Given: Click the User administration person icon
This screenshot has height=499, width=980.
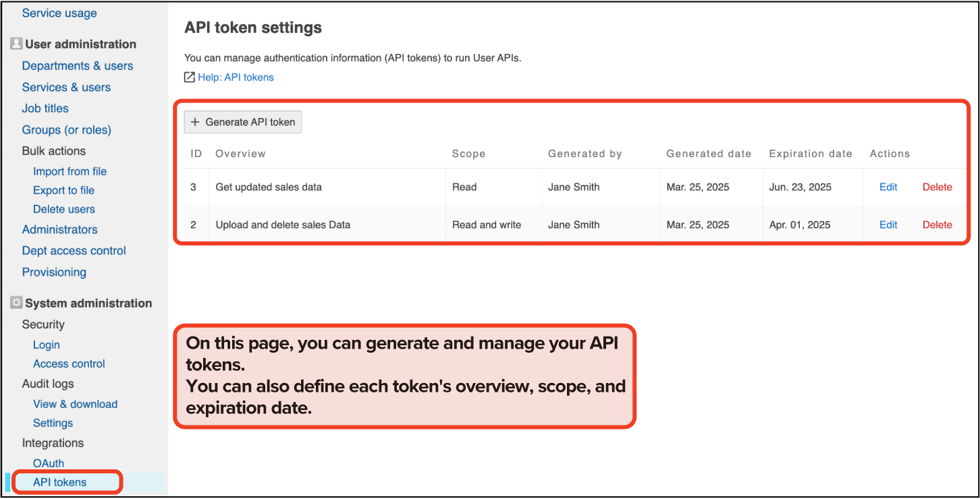Looking at the screenshot, I should [x=16, y=44].
